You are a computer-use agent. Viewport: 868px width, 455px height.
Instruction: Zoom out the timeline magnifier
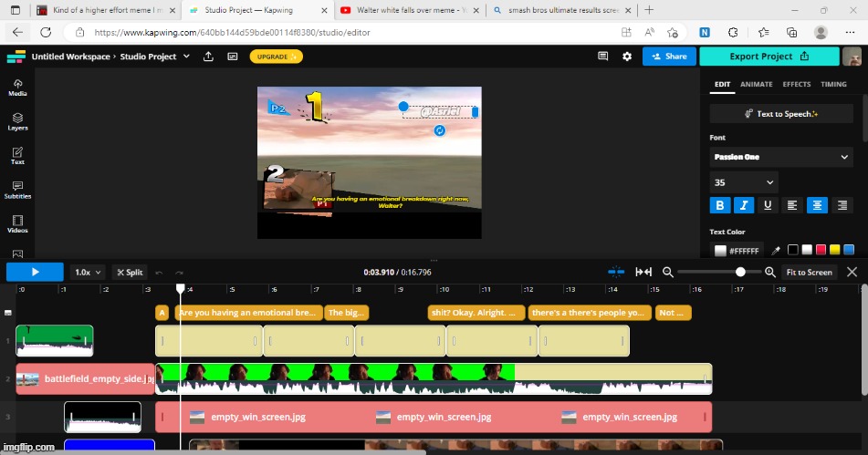click(x=667, y=272)
